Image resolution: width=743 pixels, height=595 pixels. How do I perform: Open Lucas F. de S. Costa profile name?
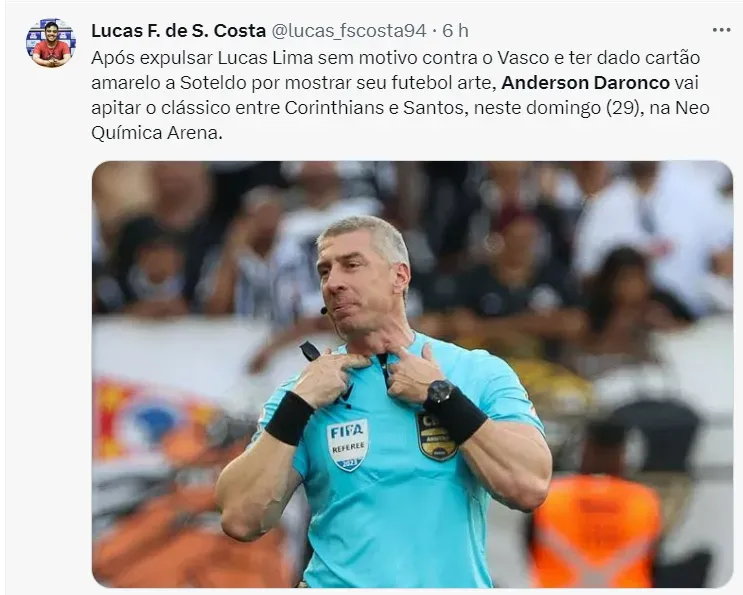[x=178, y=31]
